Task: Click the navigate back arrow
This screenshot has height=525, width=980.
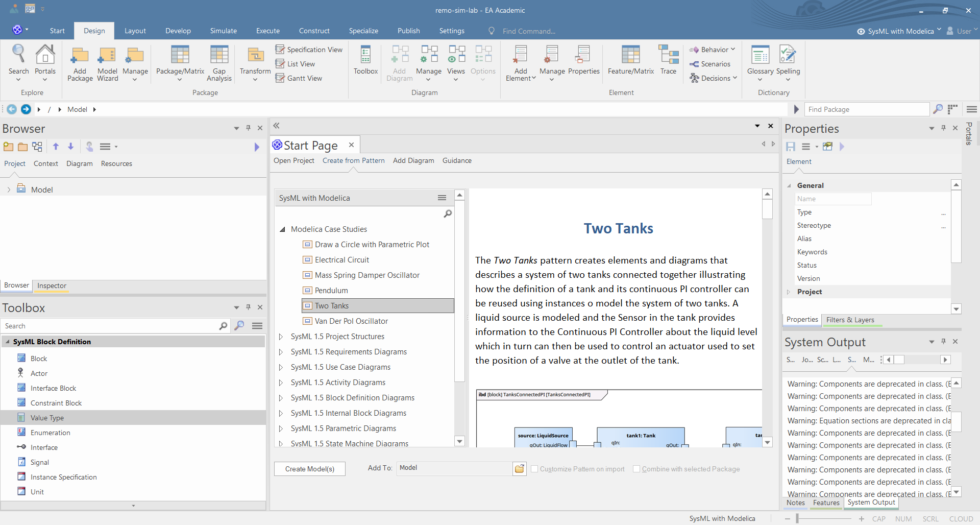Action: [12, 109]
